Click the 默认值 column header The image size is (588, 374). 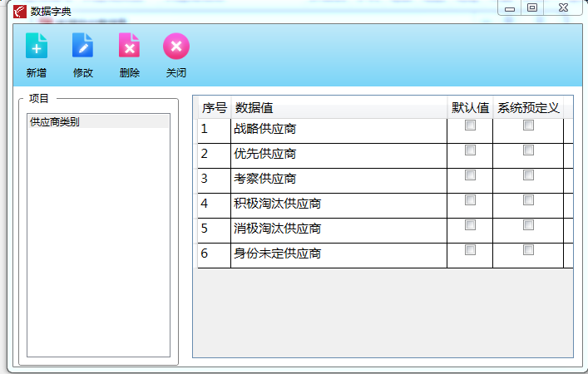(x=470, y=108)
